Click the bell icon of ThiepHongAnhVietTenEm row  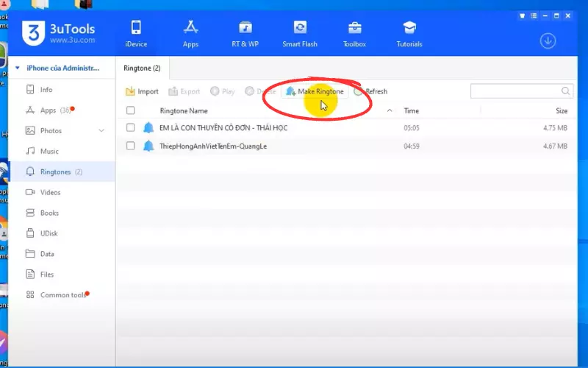148,146
